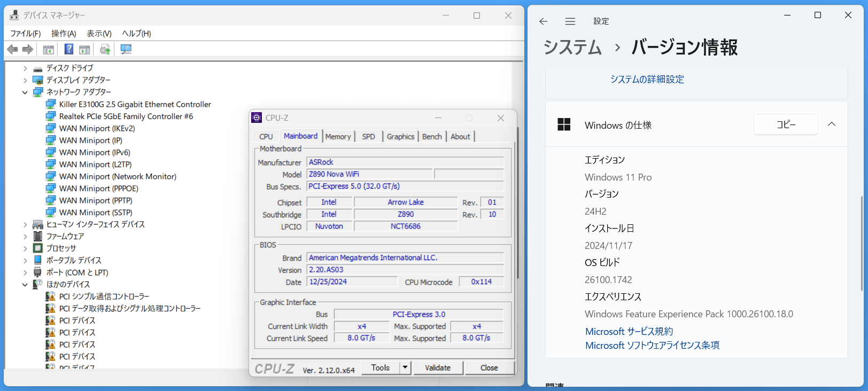Click the OS build value 26100.1742
This screenshot has height=391, width=868.
coord(608,280)
